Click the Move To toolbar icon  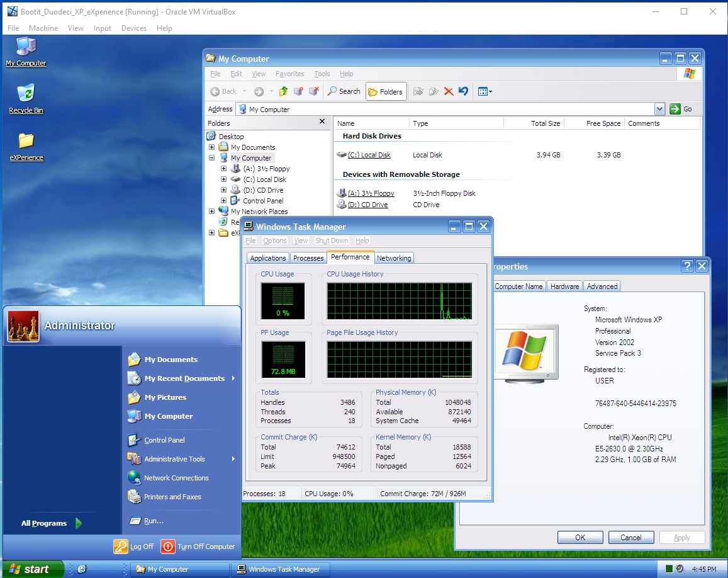tap(418, 91)
